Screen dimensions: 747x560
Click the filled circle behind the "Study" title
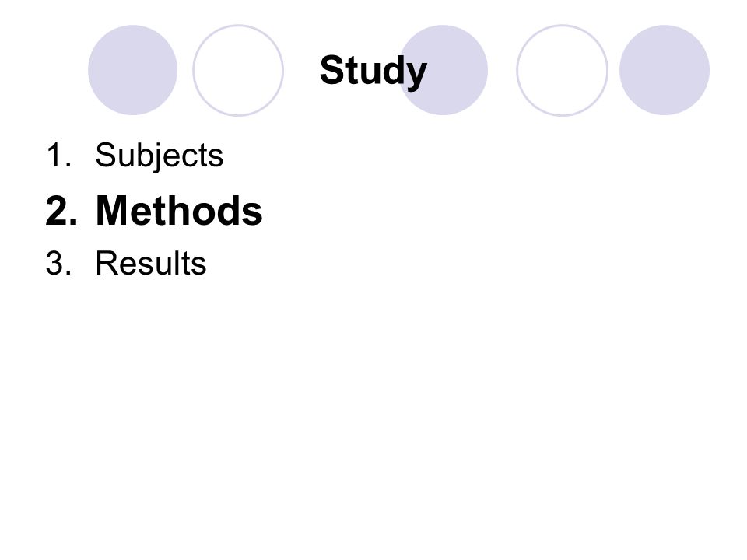coord(443,70)
